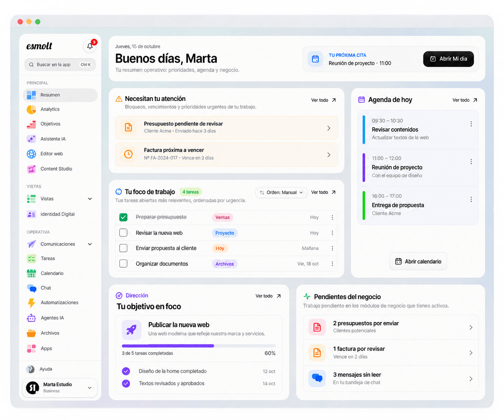Open 1 factura por revisar chevron
This screenshot has width=504, height=420.
pos(471,353)
